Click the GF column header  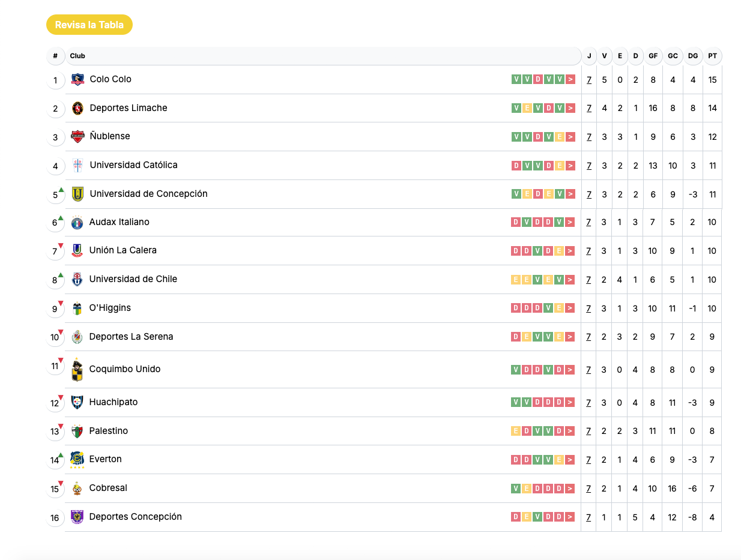pyautogui.click(x=653, y=56)
